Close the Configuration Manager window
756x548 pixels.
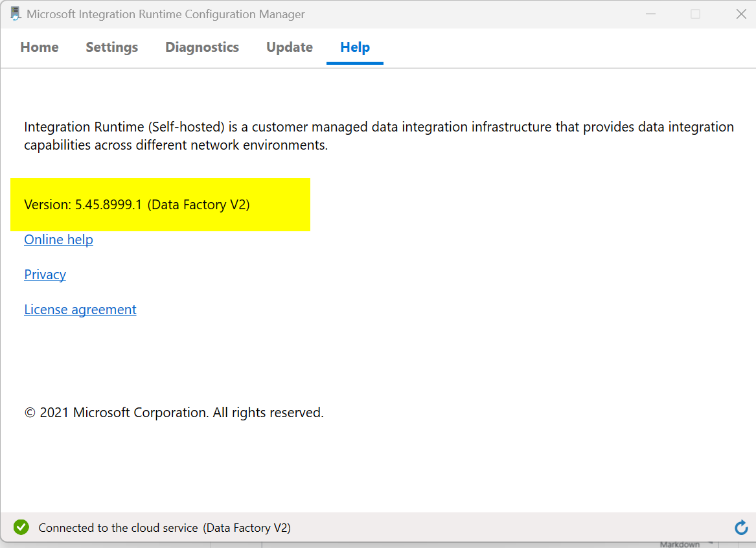click(741, 14)
